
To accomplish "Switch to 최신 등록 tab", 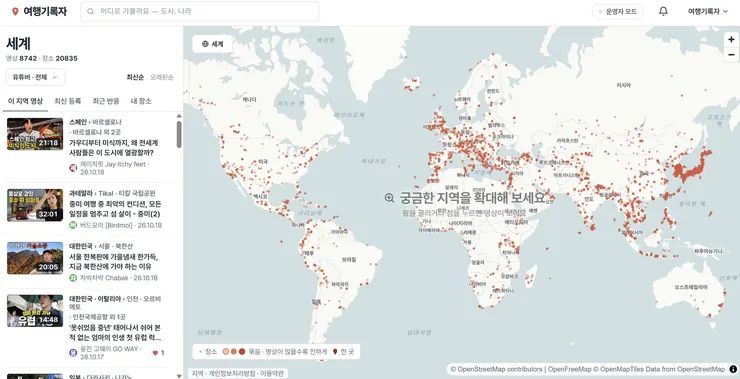I will (x=67, y=101).
